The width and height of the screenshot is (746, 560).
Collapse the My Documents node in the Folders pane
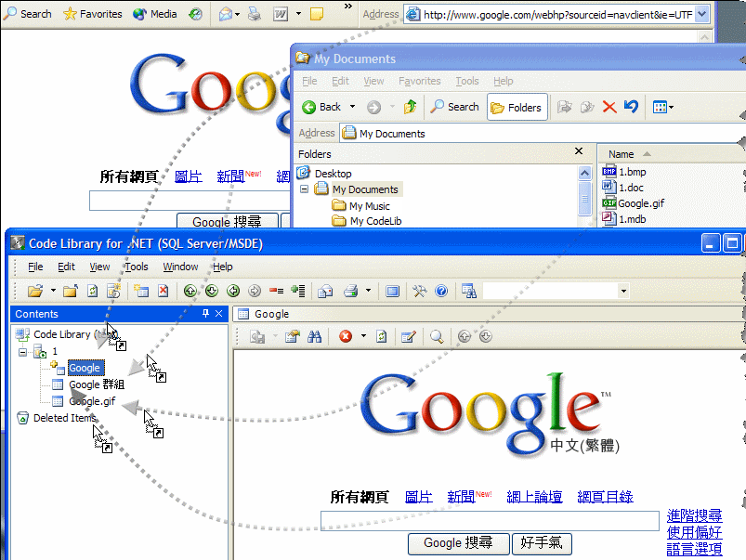[304, 189]
